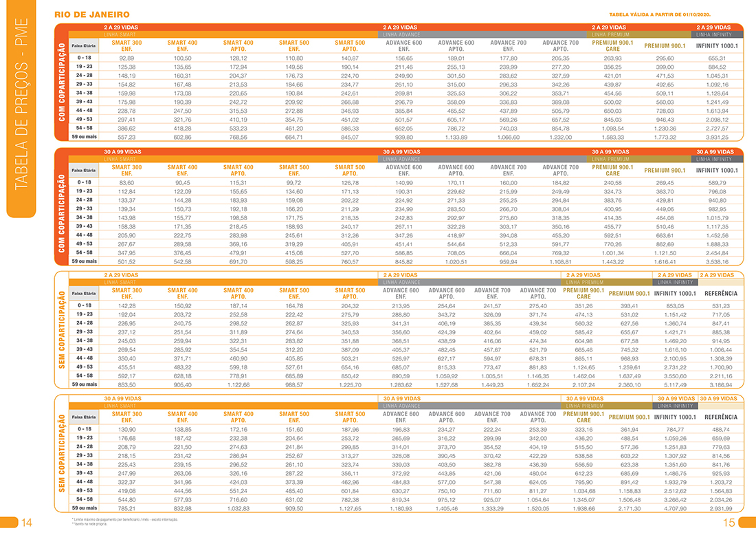Select the price cell 187,14
The width and height of the screenshot is (756, 535).
pos(238,306)
